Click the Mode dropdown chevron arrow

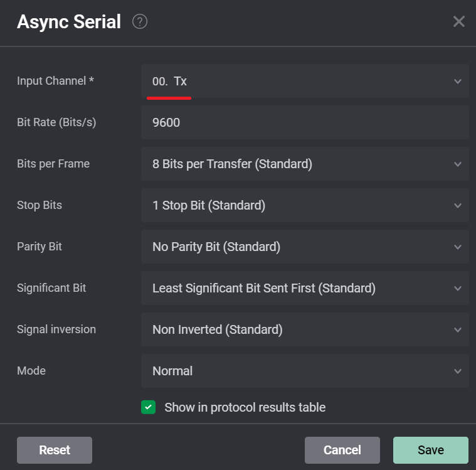[457, 371]
